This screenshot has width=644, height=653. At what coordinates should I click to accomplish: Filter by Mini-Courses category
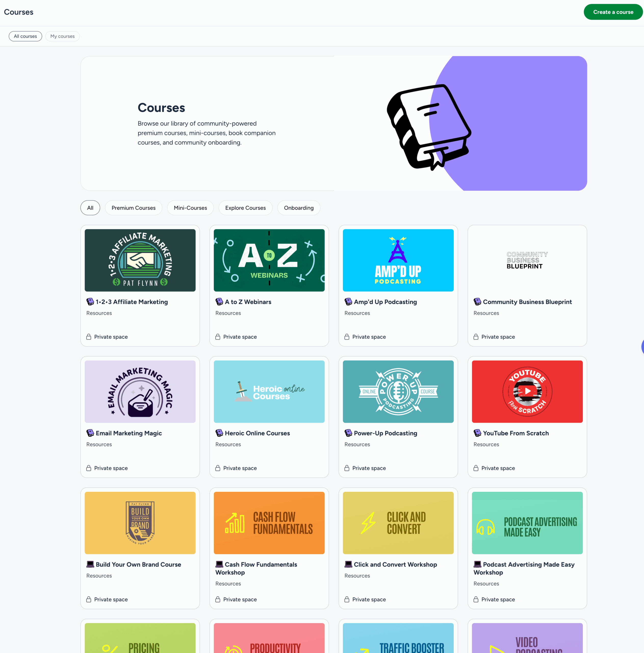click(190, 208)
